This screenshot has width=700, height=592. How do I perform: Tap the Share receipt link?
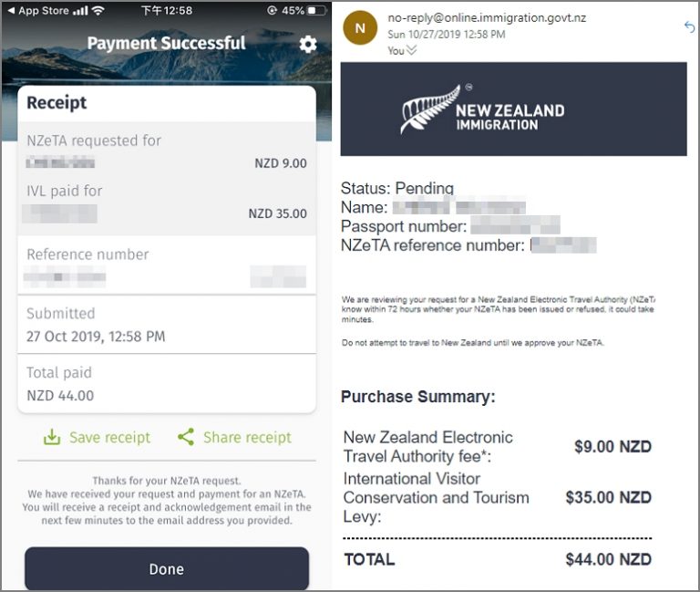[247, 437]
